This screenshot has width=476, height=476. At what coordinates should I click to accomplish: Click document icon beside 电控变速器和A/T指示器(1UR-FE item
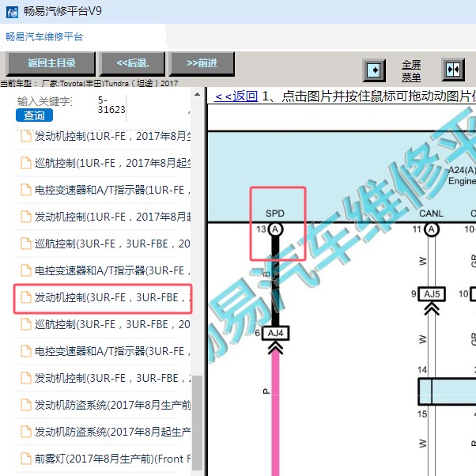pyautogui.click(x=26, y=190)
